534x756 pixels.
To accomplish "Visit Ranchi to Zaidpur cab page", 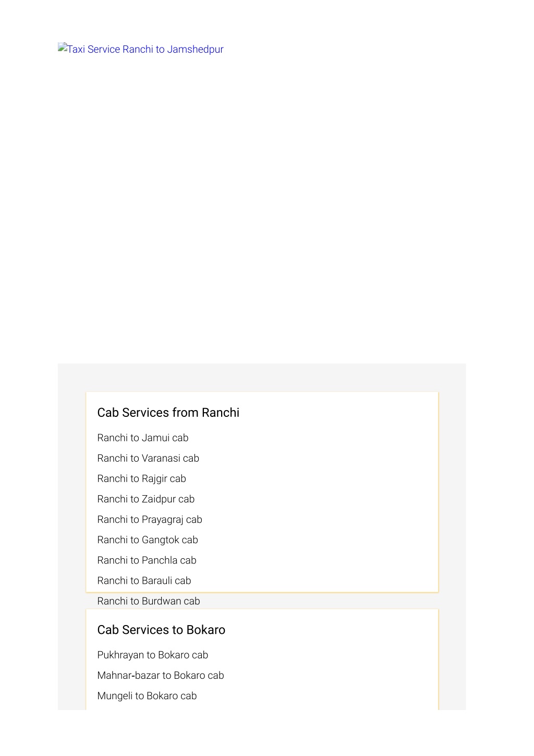I will 145,499.
